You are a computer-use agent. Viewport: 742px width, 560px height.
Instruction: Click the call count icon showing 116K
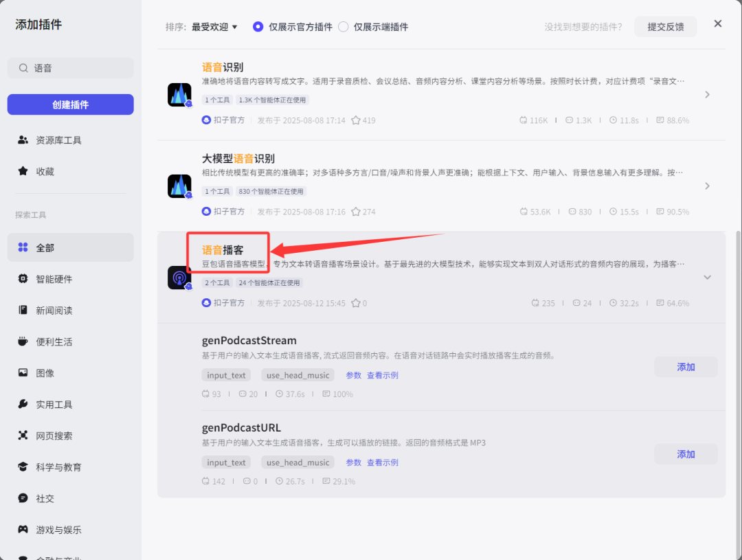523,120
